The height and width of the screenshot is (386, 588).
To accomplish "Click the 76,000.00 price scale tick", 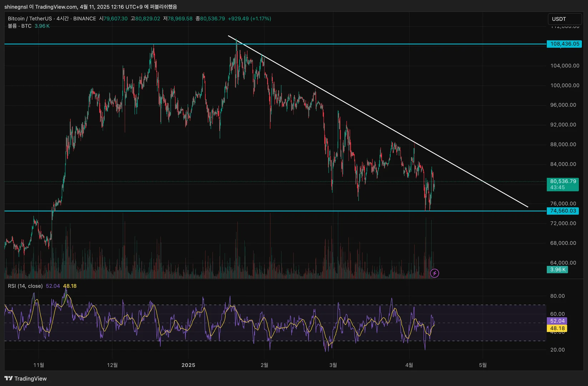I will [563, 204].
